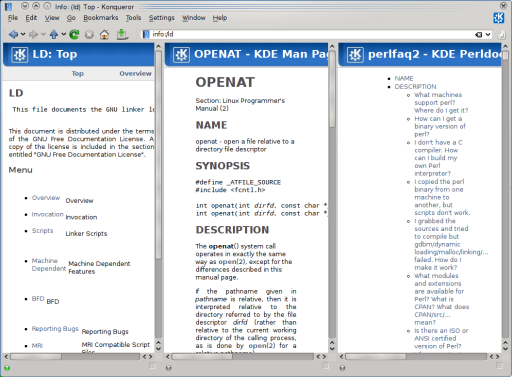The width and height of the screenshot is (512, 377).
Task: Clear the location bar with clear icon
Action: click(x=479, y=34)
